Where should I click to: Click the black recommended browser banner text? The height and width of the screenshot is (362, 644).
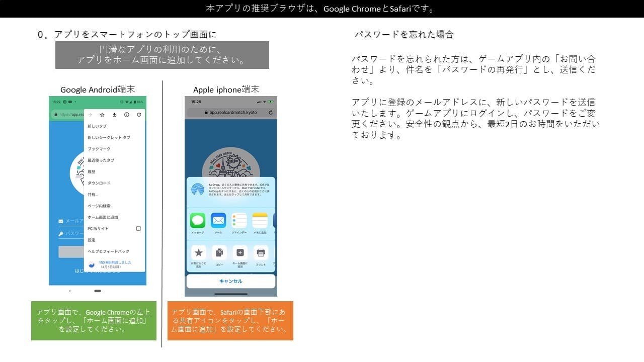tap(322, 9)
